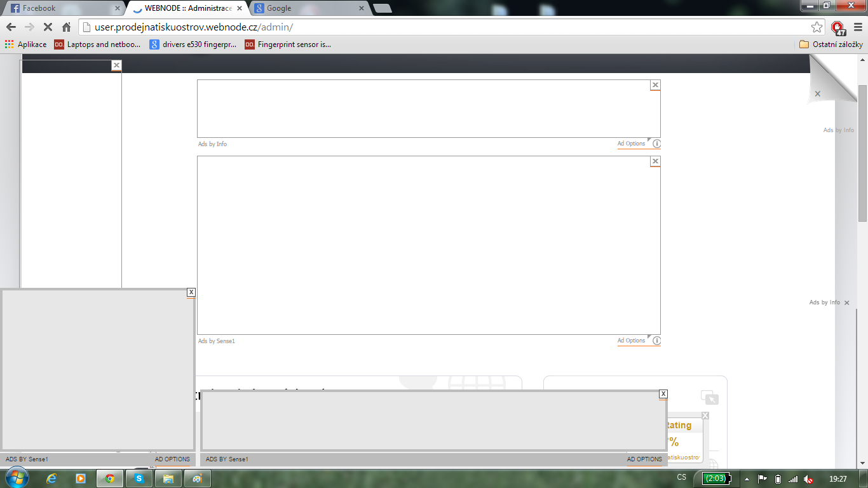
Task: Open the Fingerprint sensor is... bookmark
Action: 288,44
